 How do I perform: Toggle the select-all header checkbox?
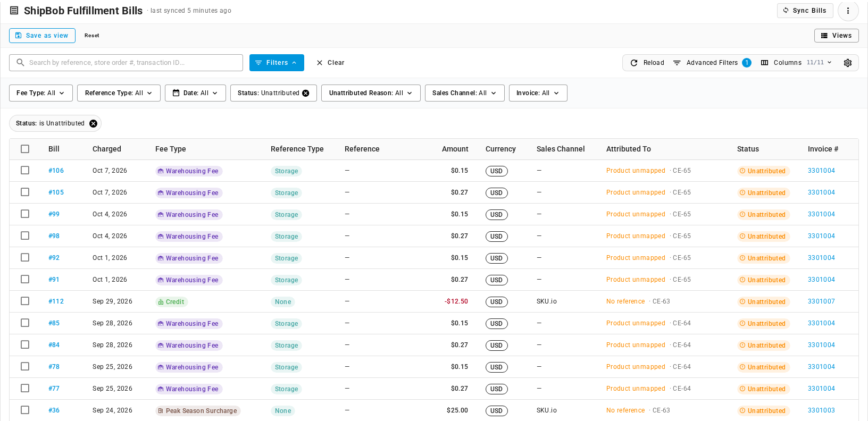(x=25, y=149)
